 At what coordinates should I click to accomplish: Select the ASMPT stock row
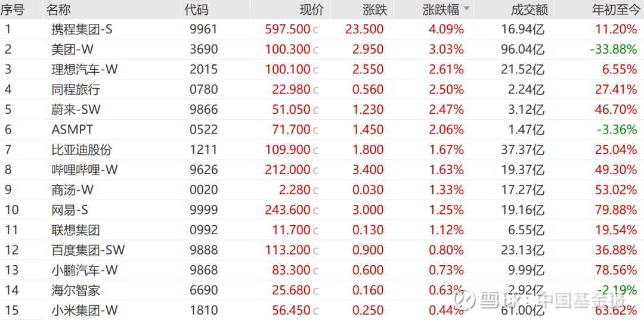tap(72, 129)
